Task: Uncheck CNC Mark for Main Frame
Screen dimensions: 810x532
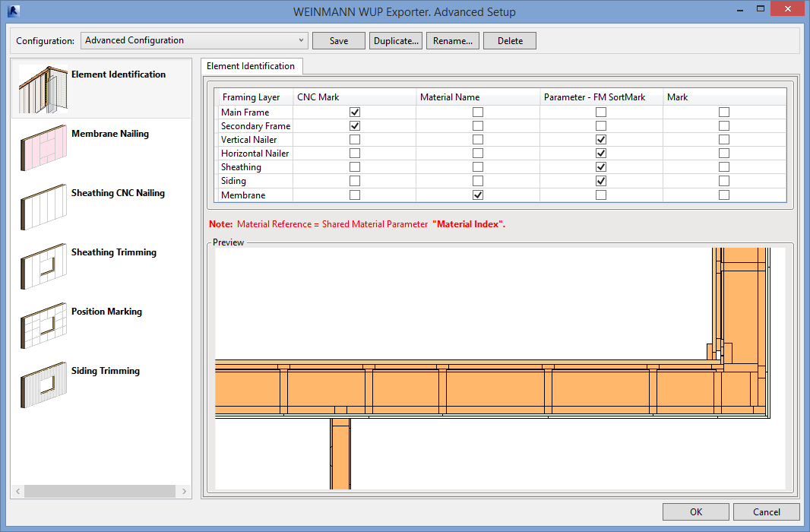Action: pos(354,112)
